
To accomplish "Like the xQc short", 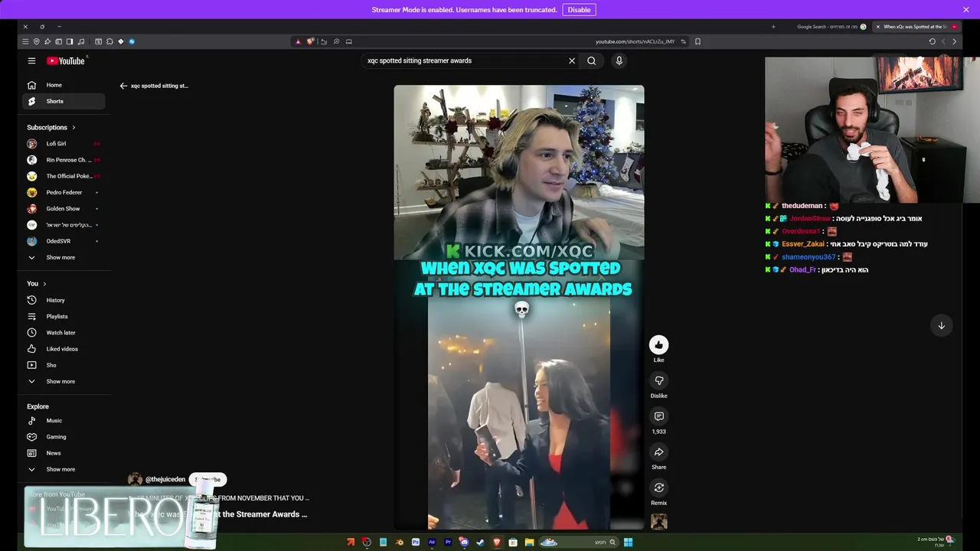I will [658, 345].
